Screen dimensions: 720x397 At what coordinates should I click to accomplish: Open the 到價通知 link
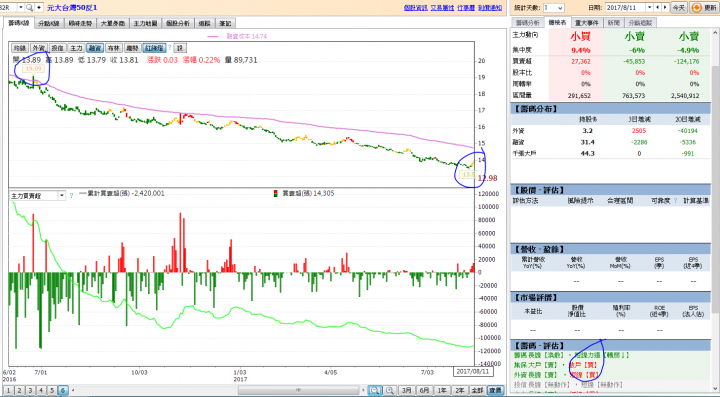(x=489, y=8)
